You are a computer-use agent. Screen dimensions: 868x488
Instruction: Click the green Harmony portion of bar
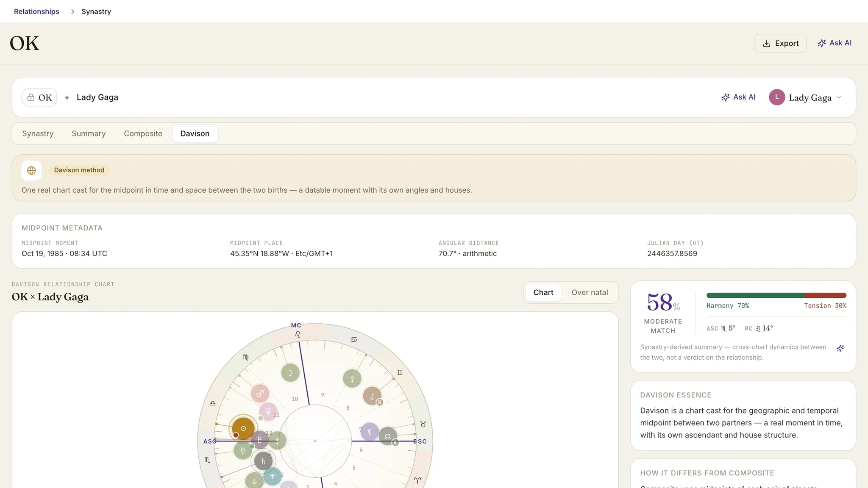point(755,295)
